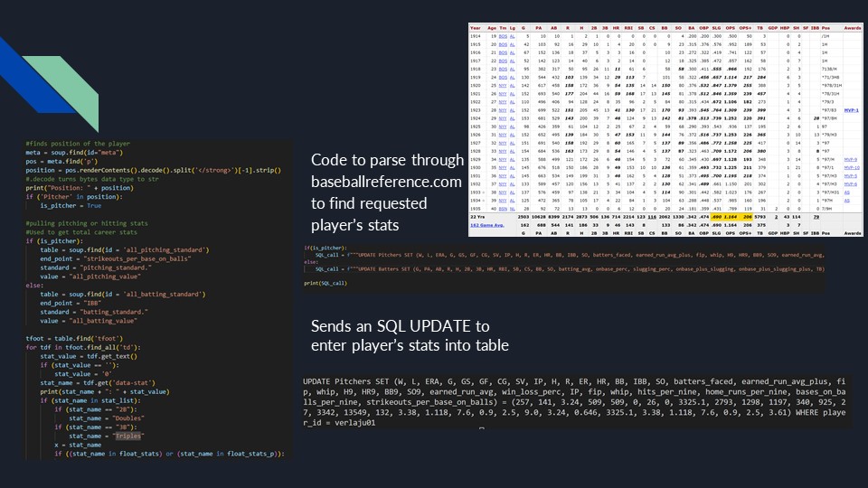
Task: Click the 'Code to parse through baseballreference.com' text block
Action: [x=387, y=192]
